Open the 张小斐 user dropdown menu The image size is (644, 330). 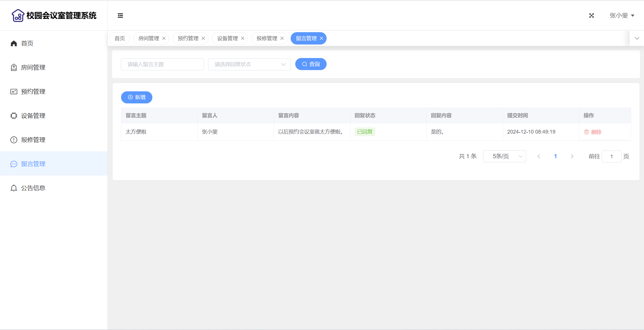pyautogui.click(x=622, y=16)
